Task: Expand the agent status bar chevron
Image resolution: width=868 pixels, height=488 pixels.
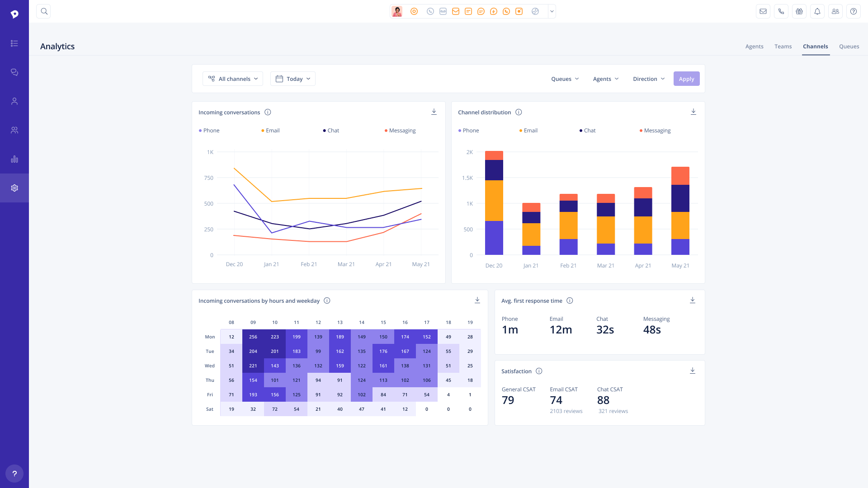Action: (552, 11)
